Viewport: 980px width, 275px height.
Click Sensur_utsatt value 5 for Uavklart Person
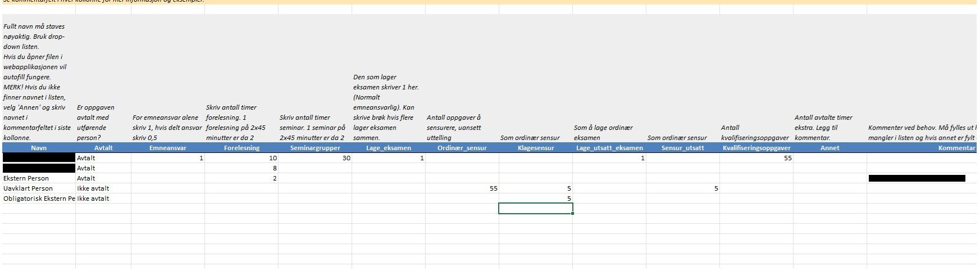(x=683, y=188)
